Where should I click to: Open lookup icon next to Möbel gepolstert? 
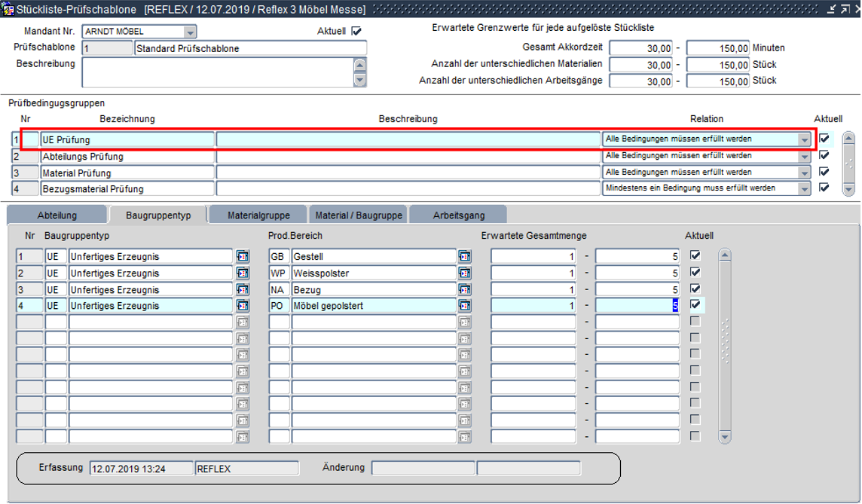point(465,306)
